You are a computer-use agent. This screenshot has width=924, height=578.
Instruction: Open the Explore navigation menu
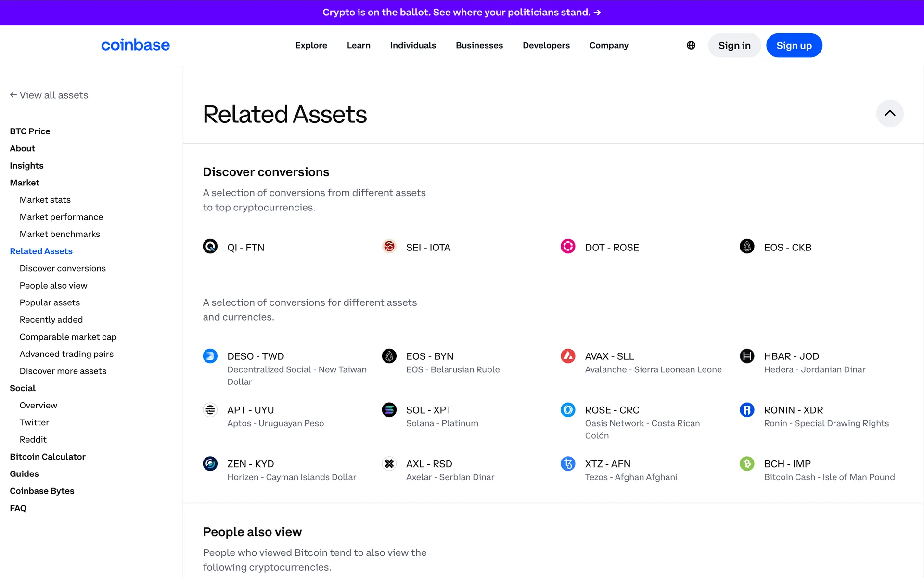pos(311,45)
